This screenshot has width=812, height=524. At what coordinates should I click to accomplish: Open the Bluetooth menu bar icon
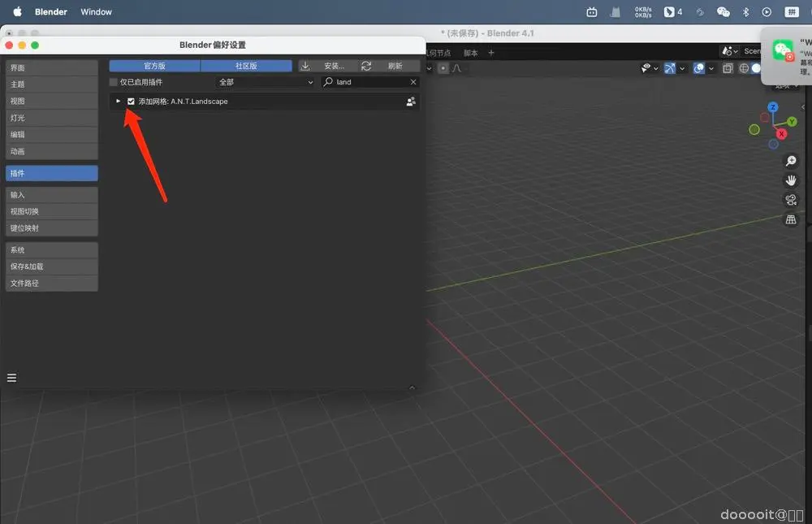coord(745,12)
